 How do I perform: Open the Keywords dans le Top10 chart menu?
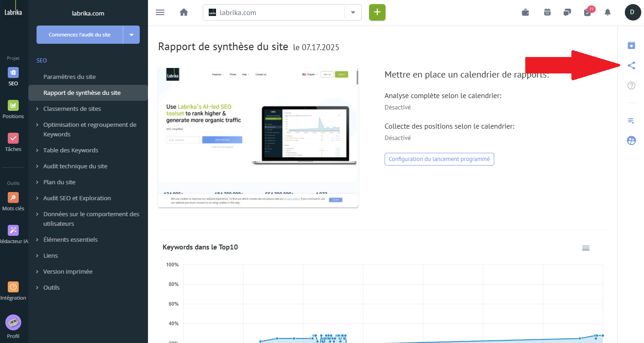click(586, 248)
